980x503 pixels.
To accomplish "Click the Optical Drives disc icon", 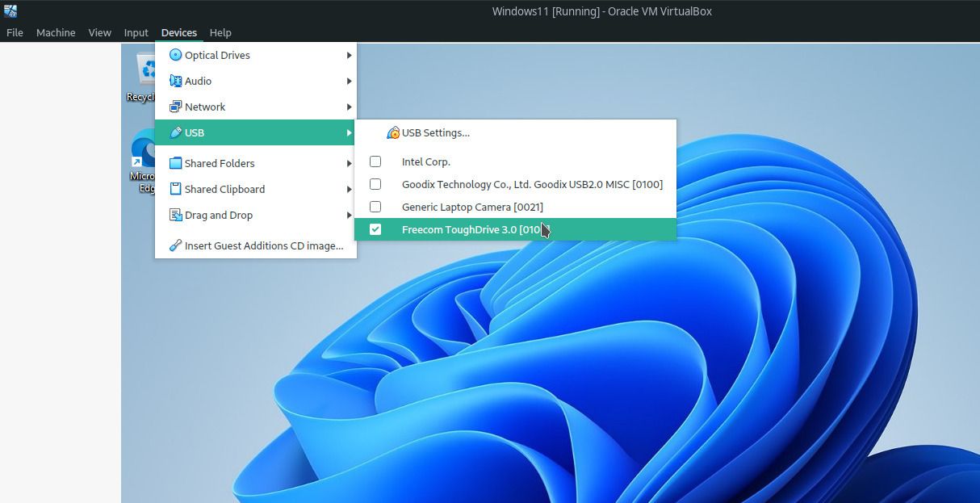I will pos(175,55).
